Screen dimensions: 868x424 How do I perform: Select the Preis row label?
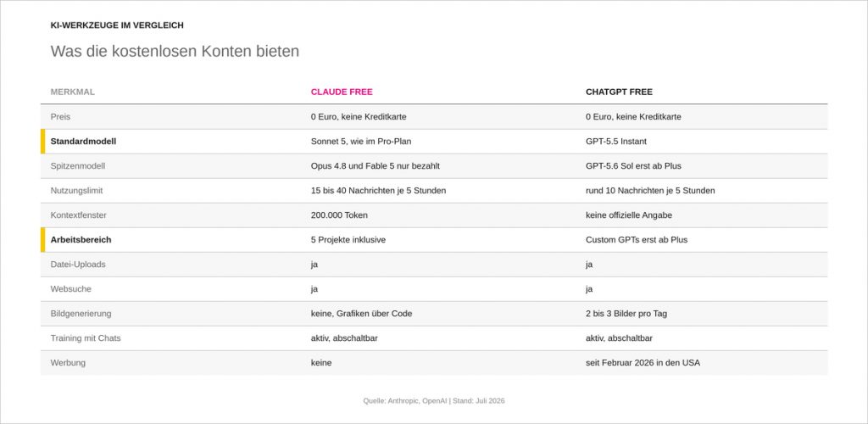click(60, 117)
